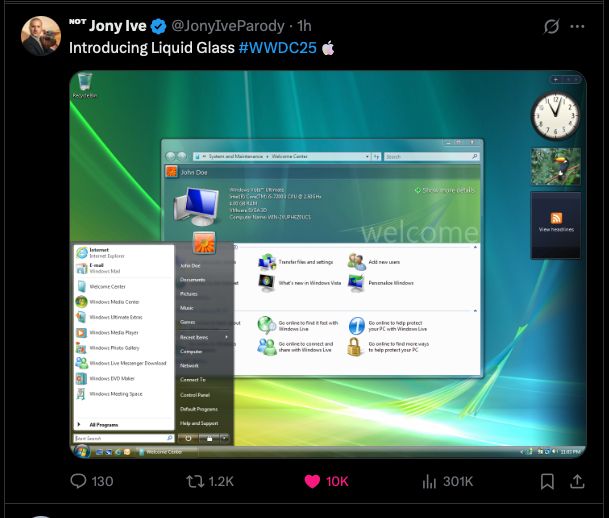Screen dimensions: 609x518
Task: Select Pictures in the Start menu
Action: tap(189, 294)
